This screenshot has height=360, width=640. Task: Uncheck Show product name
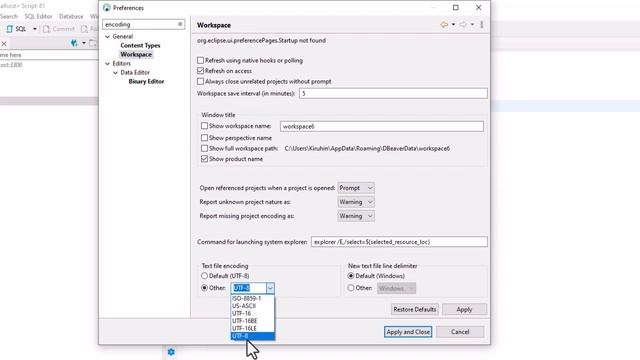204,159
